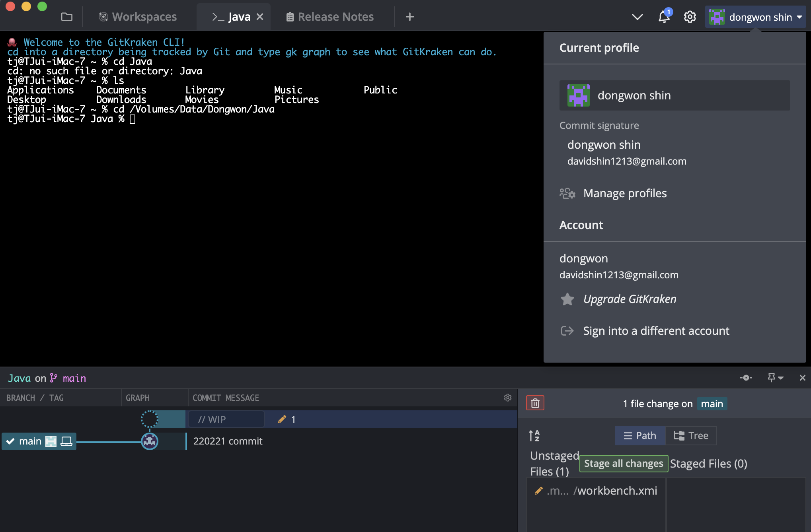The image size is (811, 532).
Task: Toggle file sort order A-Z
Action: (534, 436)
